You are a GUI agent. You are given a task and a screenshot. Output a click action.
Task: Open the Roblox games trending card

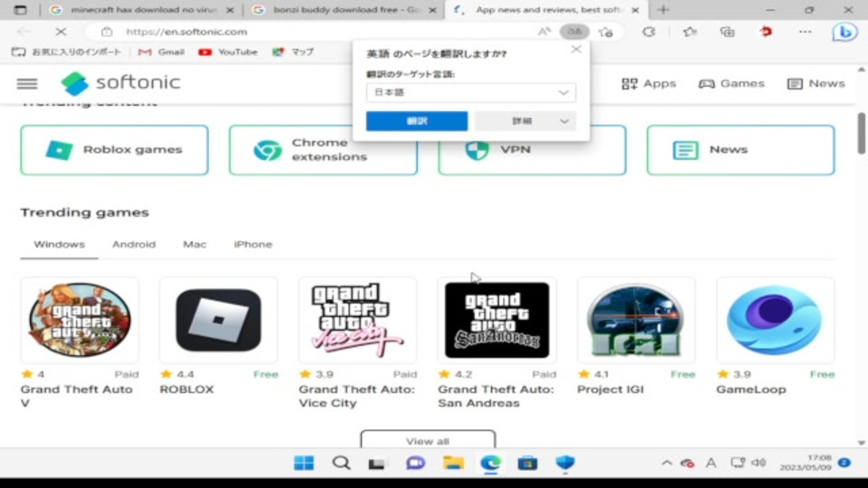(x=115, y=150)
